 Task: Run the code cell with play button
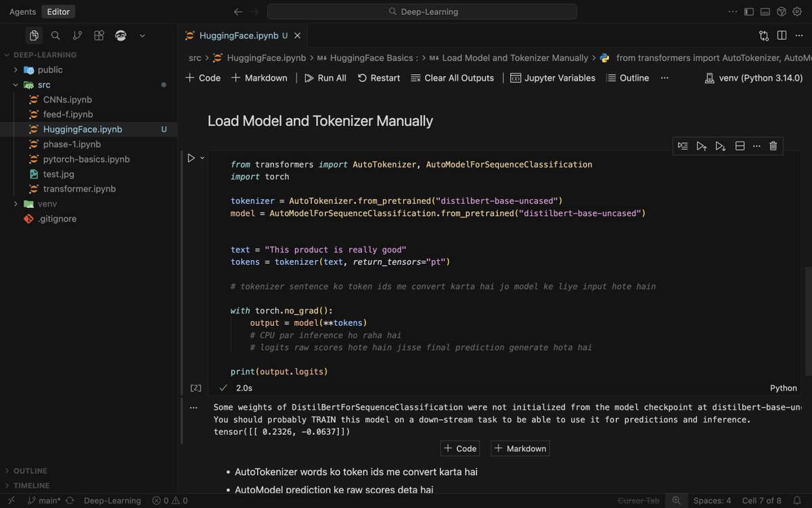(x=191, y=158)
